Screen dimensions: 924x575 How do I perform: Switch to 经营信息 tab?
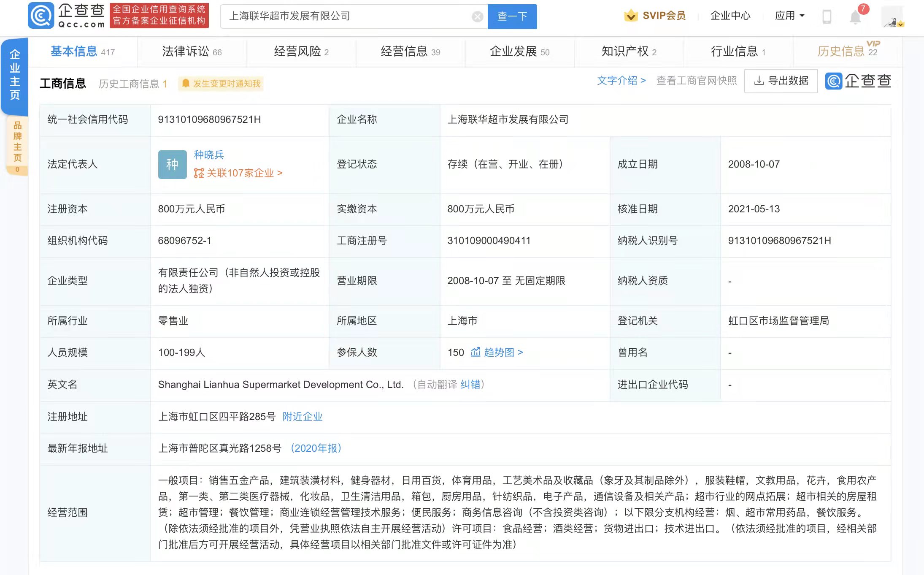(410, 52)
